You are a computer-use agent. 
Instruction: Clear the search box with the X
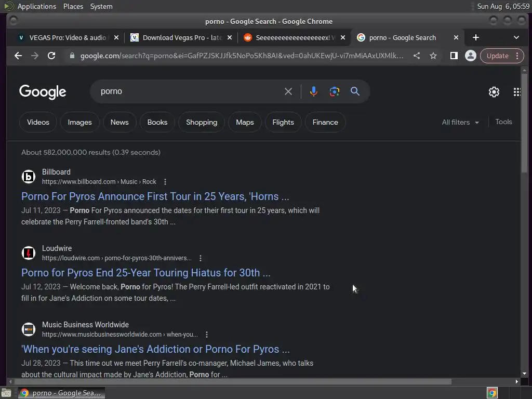[288, 91]
